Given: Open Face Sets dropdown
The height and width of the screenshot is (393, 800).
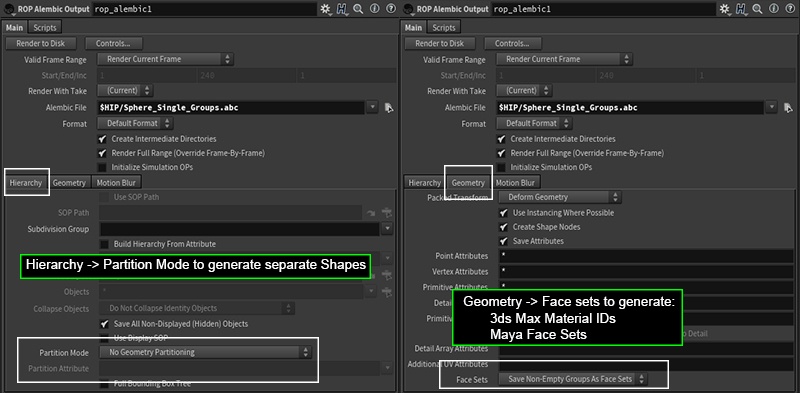Looking at the screenshot, I should [x=574, y=379].
